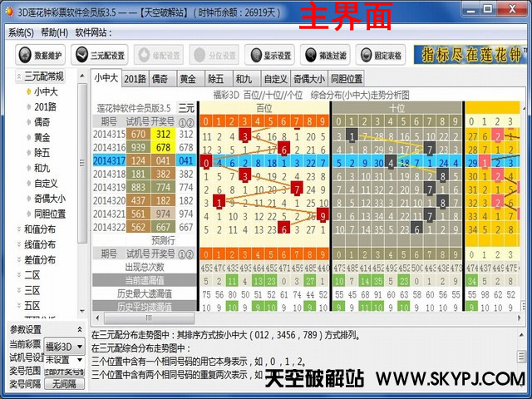
Task: Expand the 和值分布 tree node
Action: point(18,229)
